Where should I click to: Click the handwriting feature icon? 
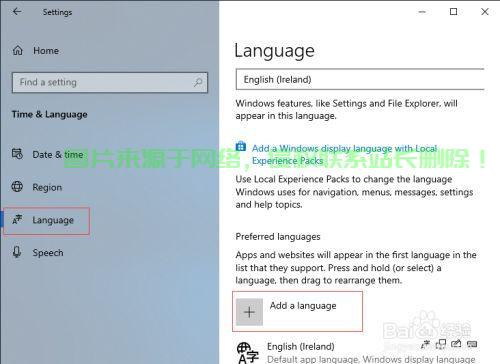(x=456, y=344)
